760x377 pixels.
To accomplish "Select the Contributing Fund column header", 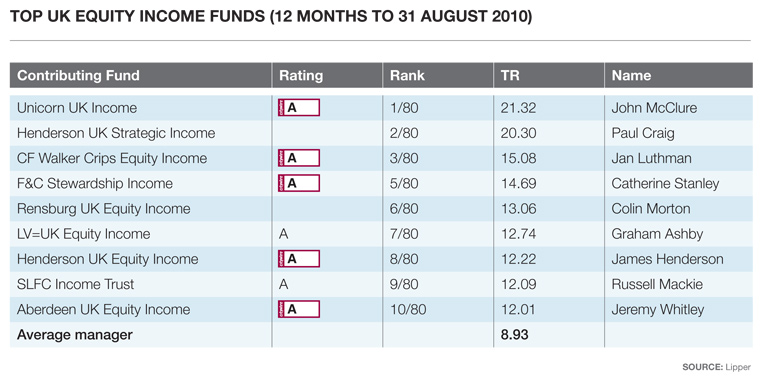I will click(79, 76).
